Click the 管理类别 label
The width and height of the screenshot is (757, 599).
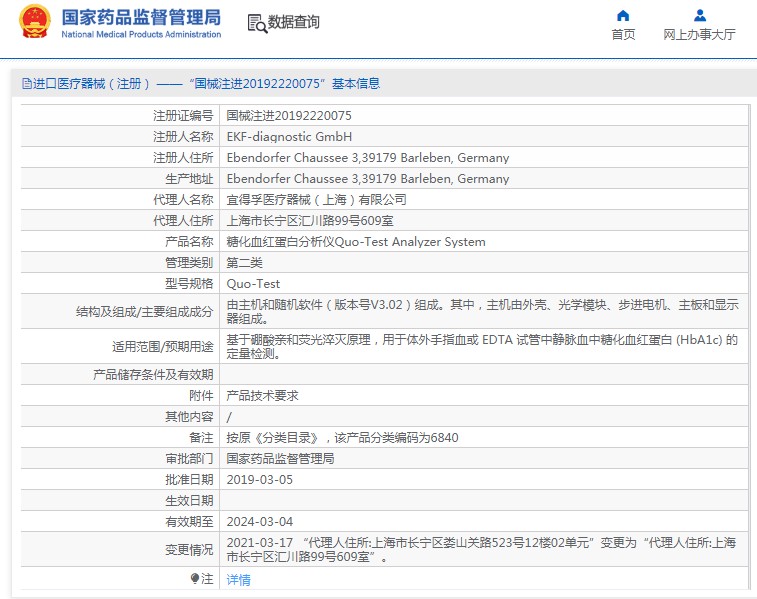click(189, 263)
